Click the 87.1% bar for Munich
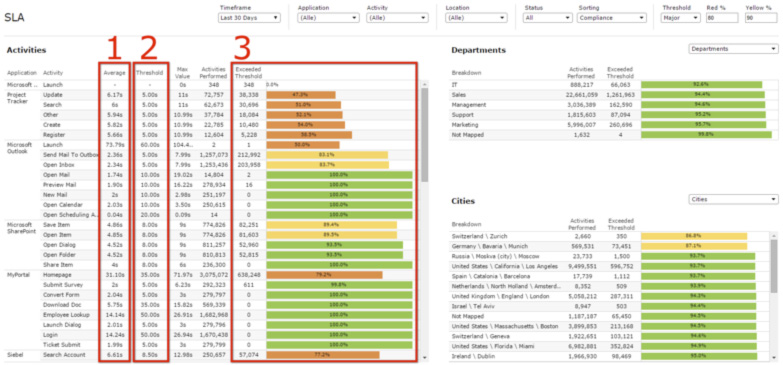The width and height of the screenshot is (783, 365). point(694,246)
